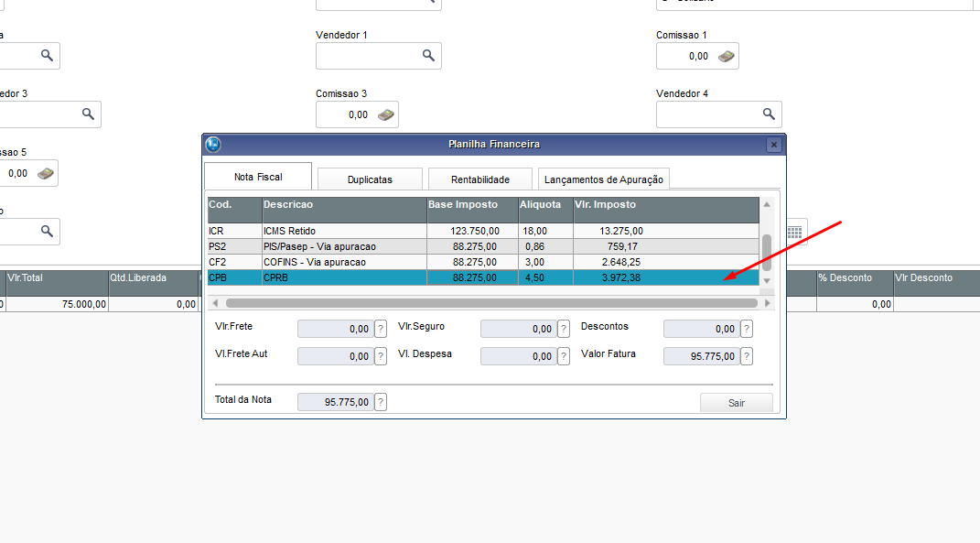Click the Aliquota column header
This screenshot has width=980, height=543.
click(545, 211)
